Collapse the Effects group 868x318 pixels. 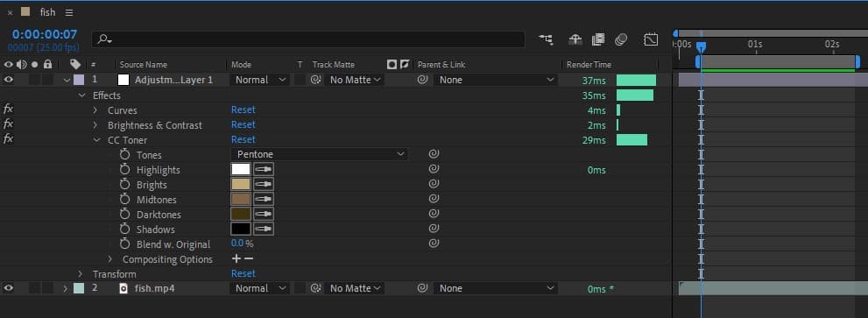pyautogui.click(x=82, y=95)
